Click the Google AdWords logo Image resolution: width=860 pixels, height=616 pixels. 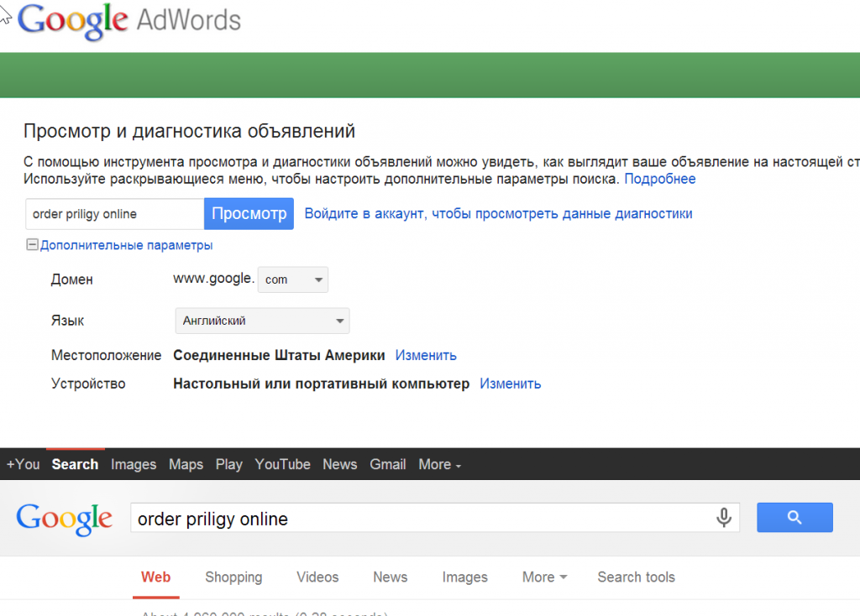pyautogui.click(x=129, y=21)
